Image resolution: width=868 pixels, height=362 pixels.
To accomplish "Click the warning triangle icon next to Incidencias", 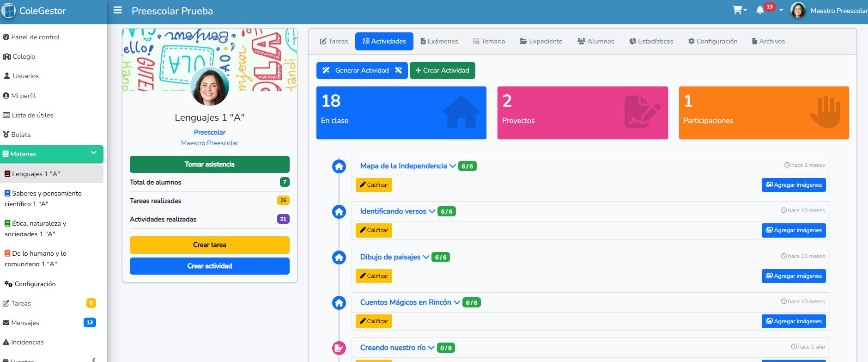I will coord(6,342).
